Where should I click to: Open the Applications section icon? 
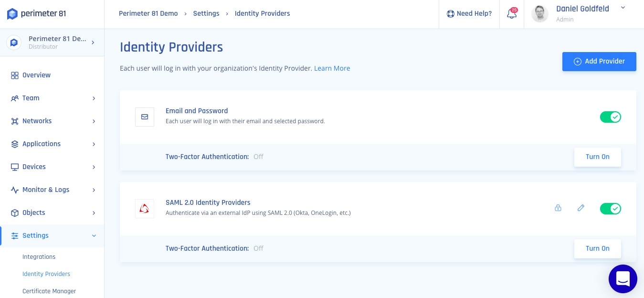15,144
